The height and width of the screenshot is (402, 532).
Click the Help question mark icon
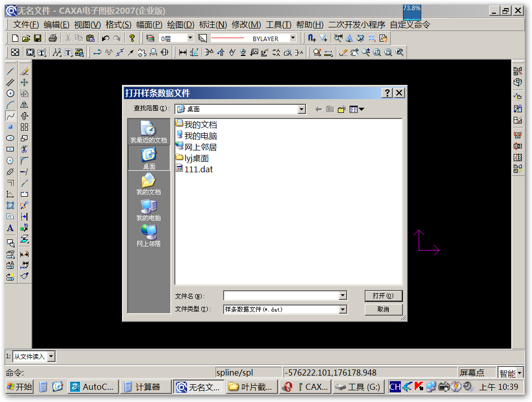click(132, 38)
